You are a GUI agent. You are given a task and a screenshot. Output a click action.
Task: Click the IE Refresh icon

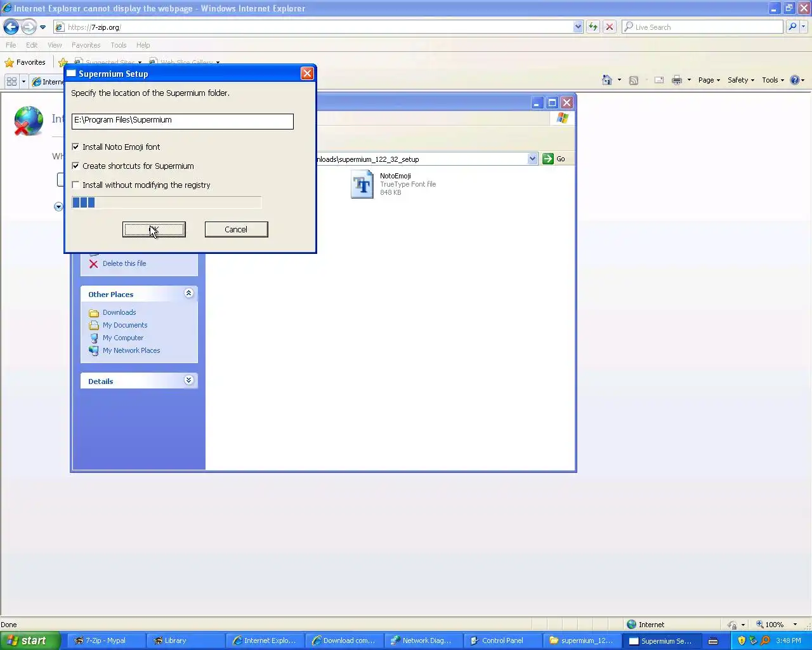tap(593, 27)
